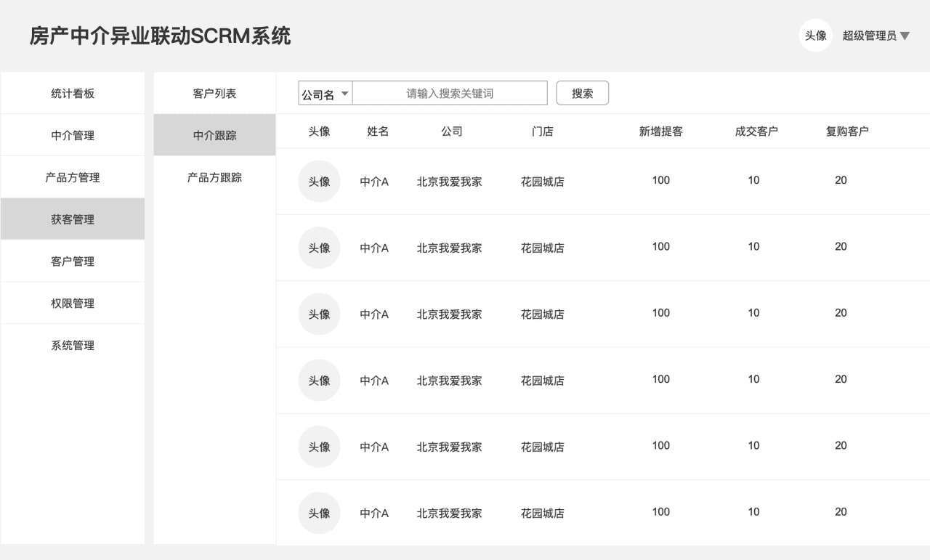This screenshot has width=930, height=560.
Task: Select the 中介跟踪 submenu item
Action: click(x=214, y=136)
